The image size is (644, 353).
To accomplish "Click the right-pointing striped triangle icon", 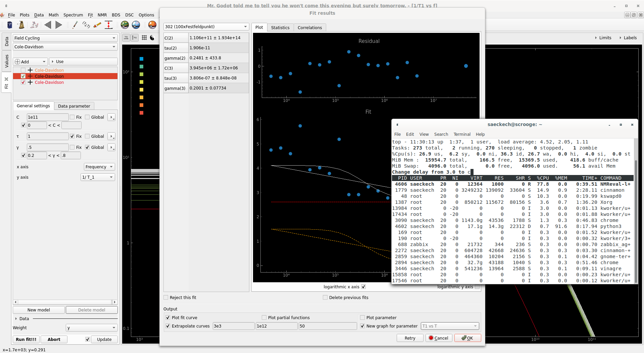I will (58, 25).
